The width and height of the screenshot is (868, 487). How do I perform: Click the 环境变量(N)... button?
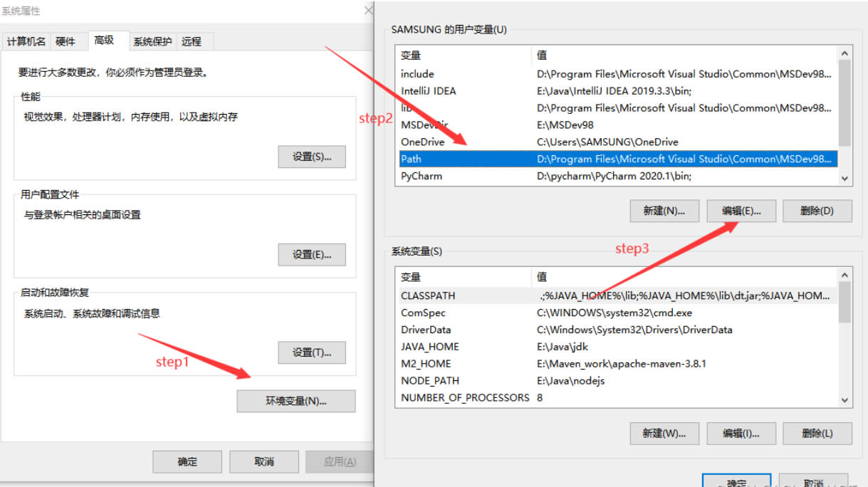296,401
